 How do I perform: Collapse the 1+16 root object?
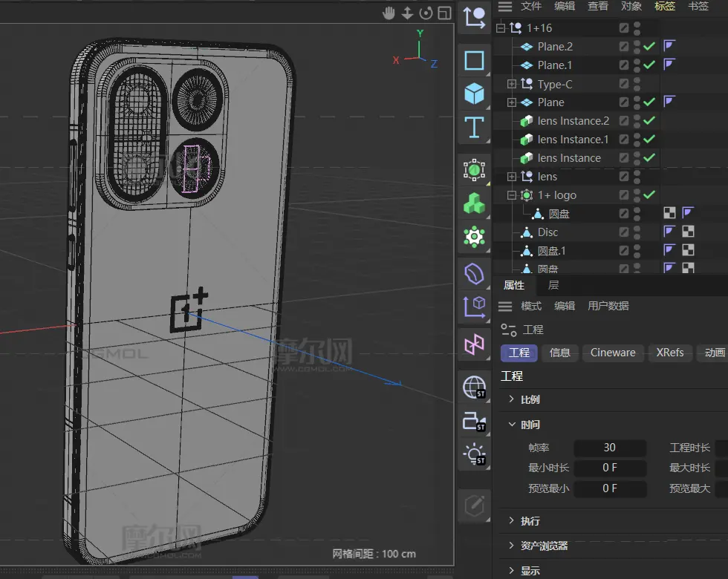(501, 28)
